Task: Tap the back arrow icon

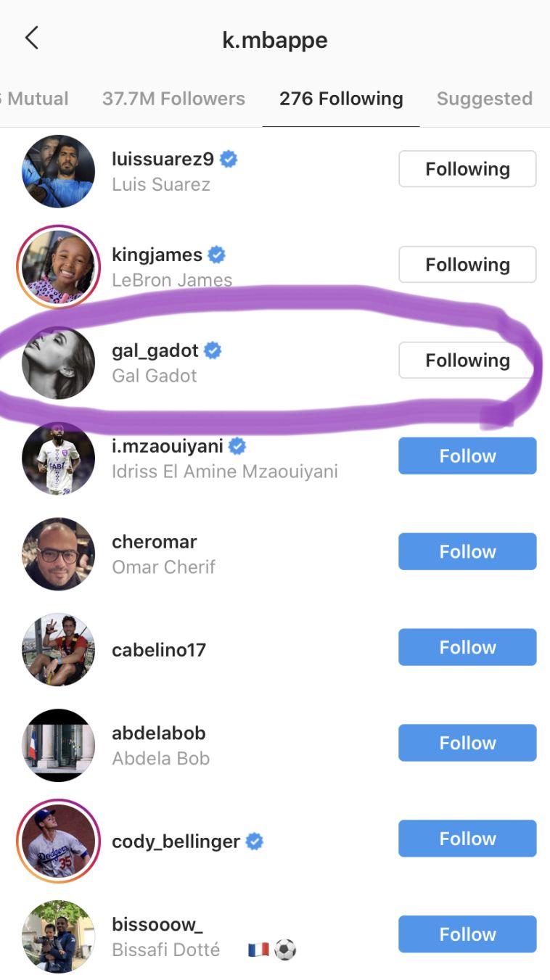Action: point(31,38)
